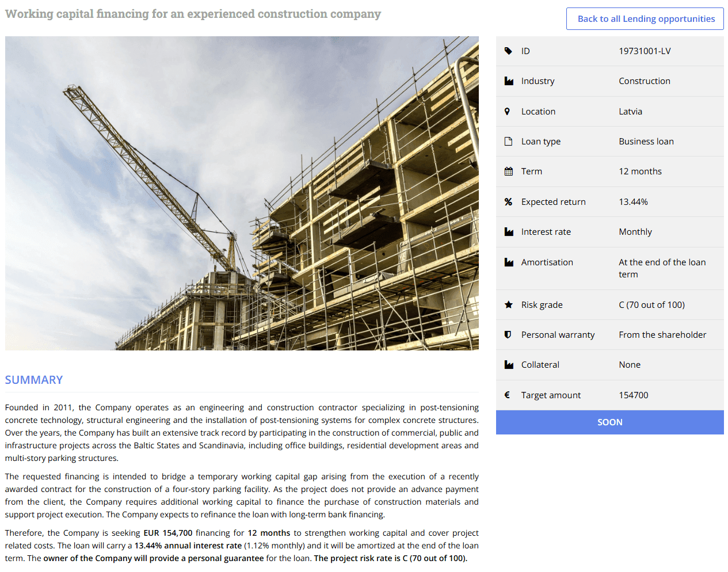Click the Term label
Image resolution: width=728 pixels, height=572 pixels.
point(532,171)
